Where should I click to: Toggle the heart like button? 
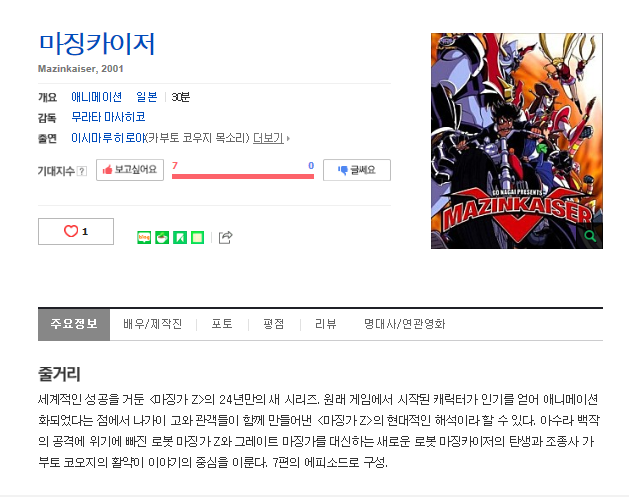(76, 231)
